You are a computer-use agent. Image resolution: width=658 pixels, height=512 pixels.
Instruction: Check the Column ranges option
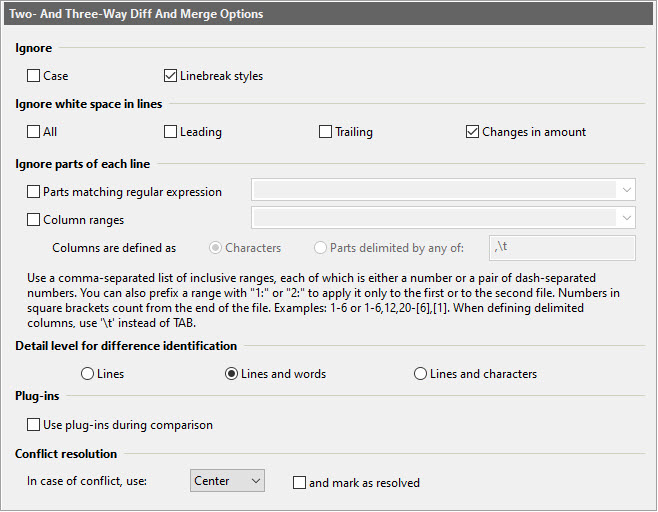[x=35, y=219]
